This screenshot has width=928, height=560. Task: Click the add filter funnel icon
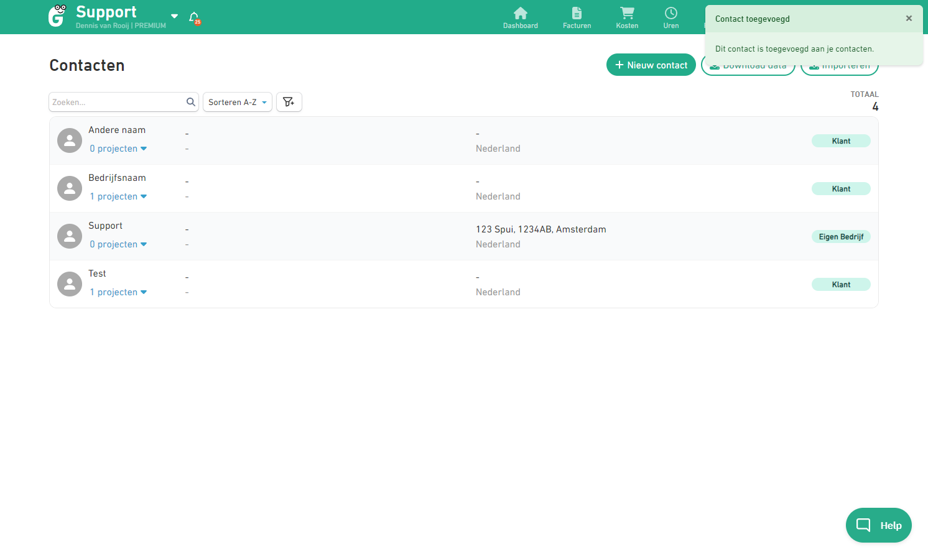289,102
